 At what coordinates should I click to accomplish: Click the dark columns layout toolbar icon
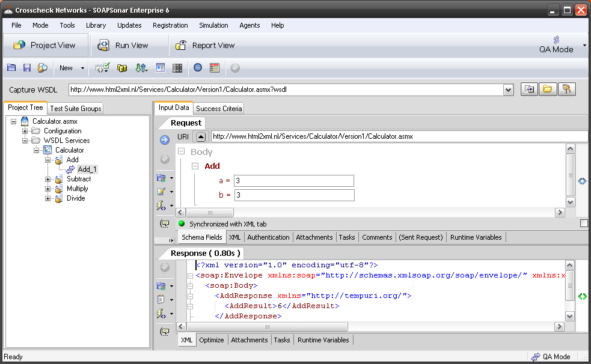coord(177,68)
